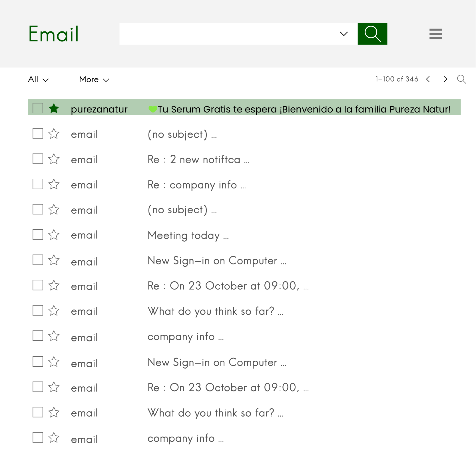Star the Re: company info email
Viewport: 476px width, 476px height.
coord(54,184)
